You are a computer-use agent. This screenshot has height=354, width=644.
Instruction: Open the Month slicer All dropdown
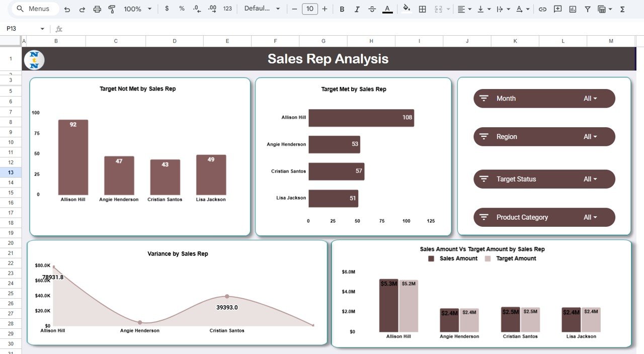(590, 98)
